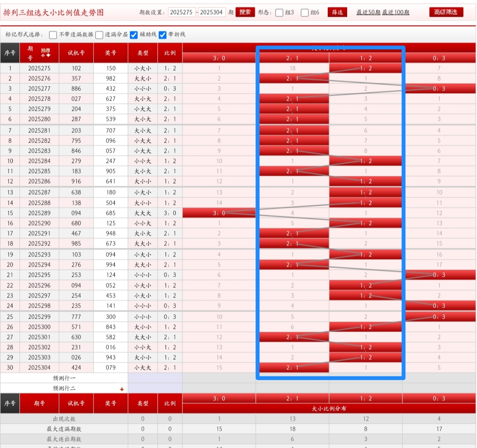Enable 遗漏分层 checkbox

point(99,35)
